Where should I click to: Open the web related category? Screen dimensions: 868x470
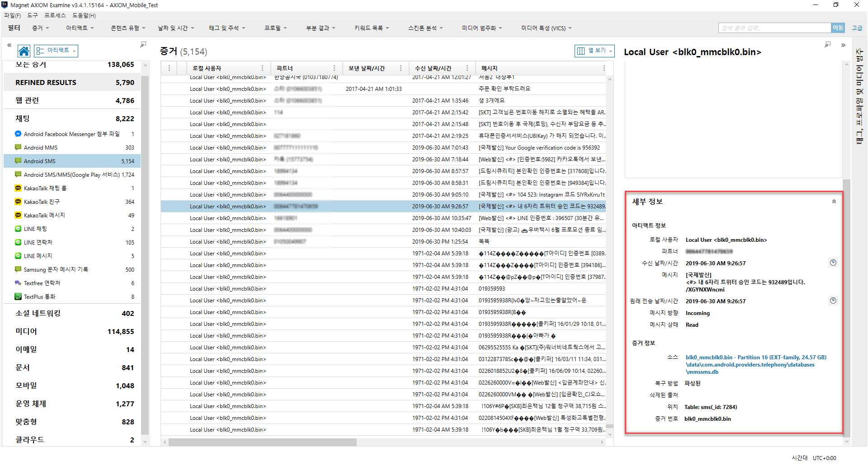[72, 100]
